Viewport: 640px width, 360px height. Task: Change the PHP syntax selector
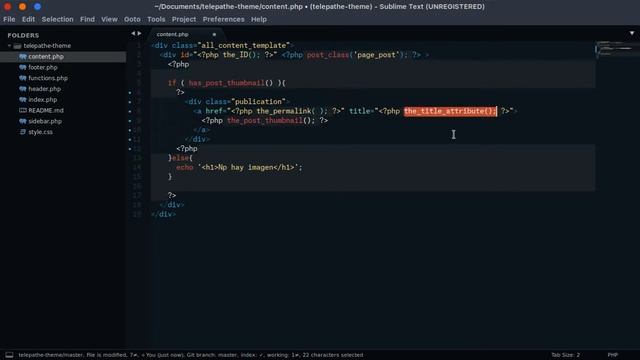tap(612, 355)
